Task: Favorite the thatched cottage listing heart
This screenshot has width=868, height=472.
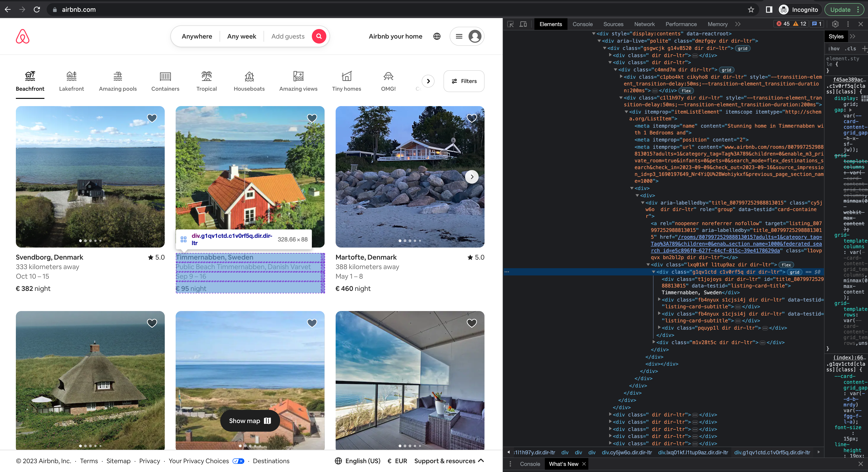Action: [152, 323]
